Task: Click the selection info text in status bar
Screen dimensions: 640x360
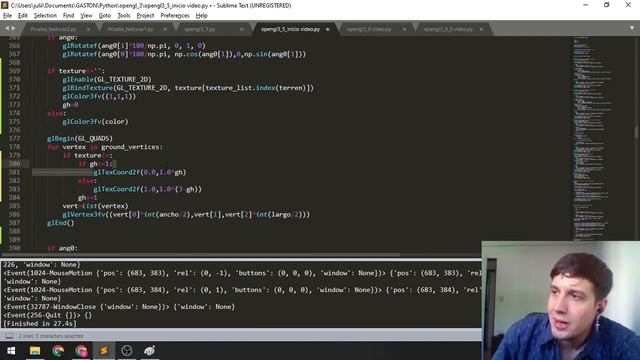Action: [51, 336]
